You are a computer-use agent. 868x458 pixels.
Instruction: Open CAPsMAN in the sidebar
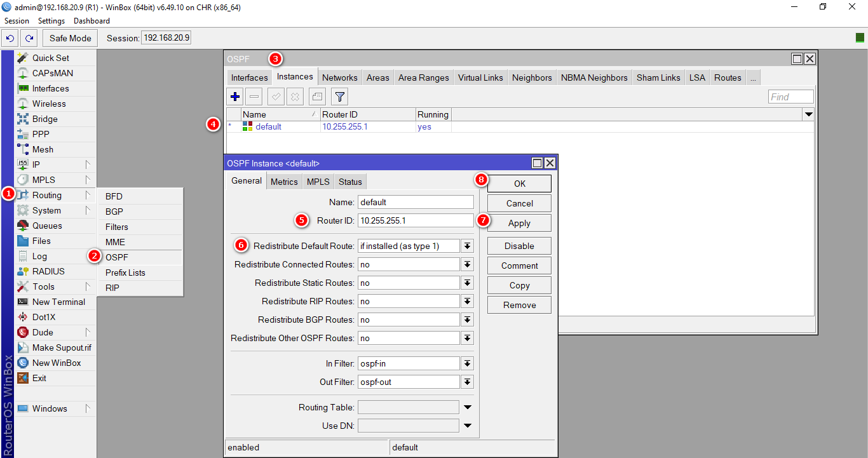tap(55, 73)
